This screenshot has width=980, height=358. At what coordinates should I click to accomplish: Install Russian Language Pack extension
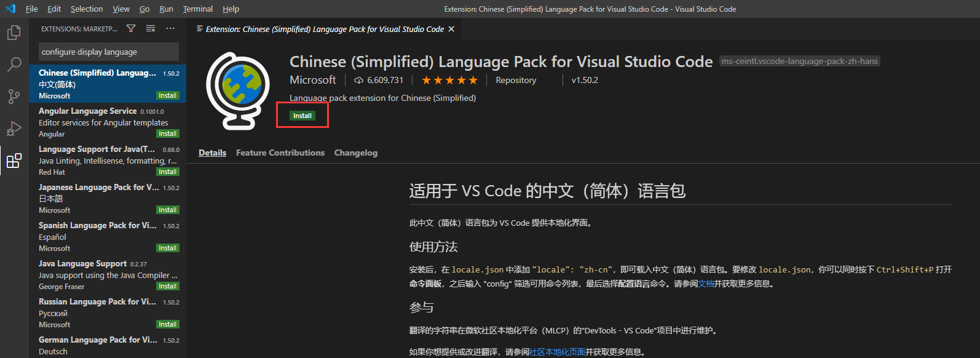(168, 324)
